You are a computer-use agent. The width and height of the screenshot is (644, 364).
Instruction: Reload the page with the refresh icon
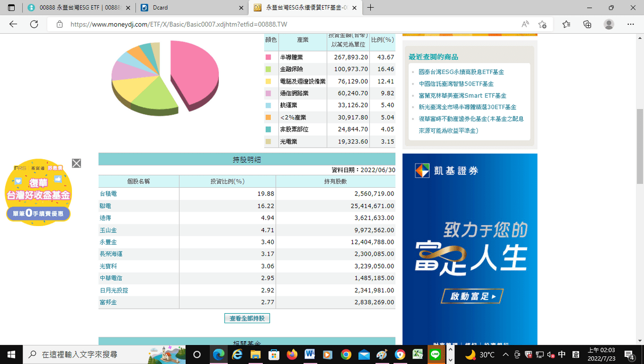click(34, 24)
